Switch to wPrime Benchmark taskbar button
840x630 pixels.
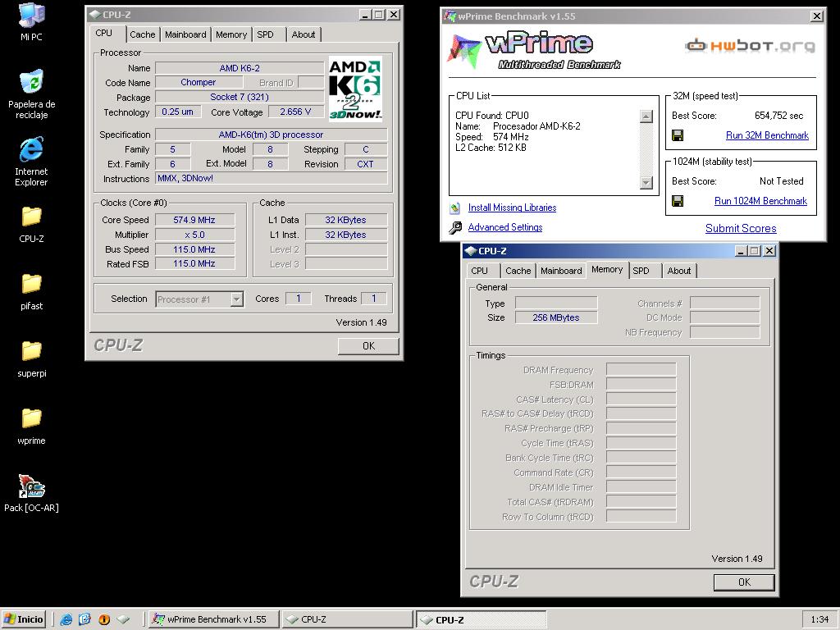point(214,619)
